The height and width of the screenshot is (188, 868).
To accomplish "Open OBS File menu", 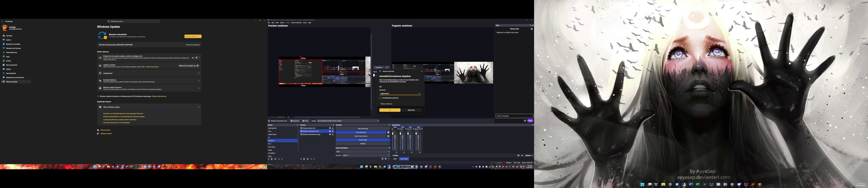I will [x=269, y=23].
